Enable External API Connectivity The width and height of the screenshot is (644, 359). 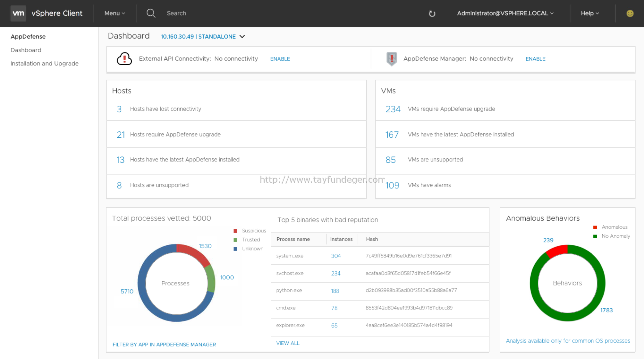[x=280, y=59]
